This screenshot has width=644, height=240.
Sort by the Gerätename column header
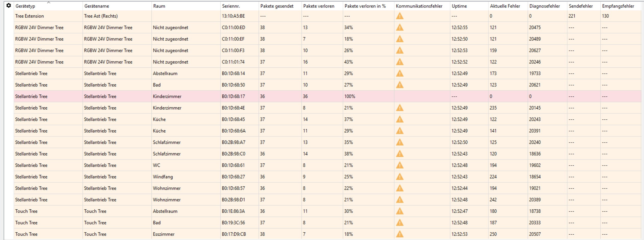pos(97,6)
